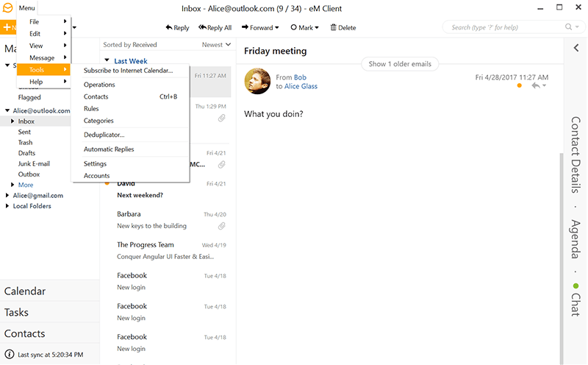
Task: Click the Forward toolbar button
Action: pyautogui.click(x=260, y=27)
